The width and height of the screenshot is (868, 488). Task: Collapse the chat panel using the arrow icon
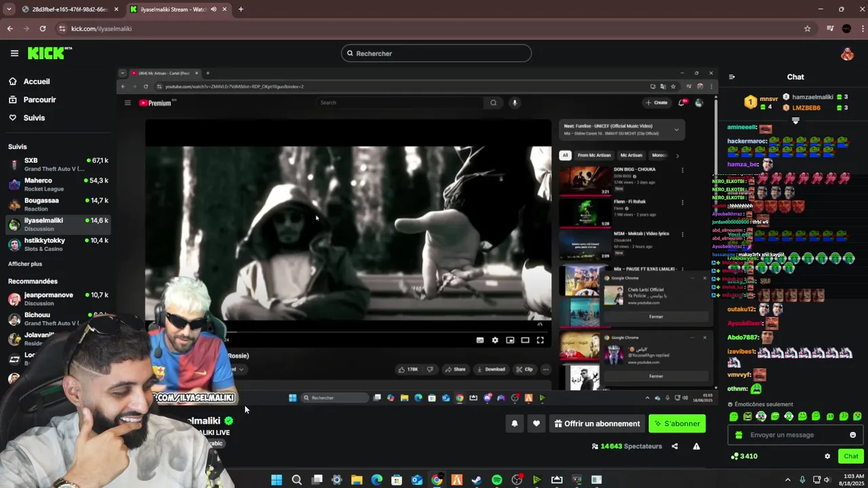click(732, 77)
